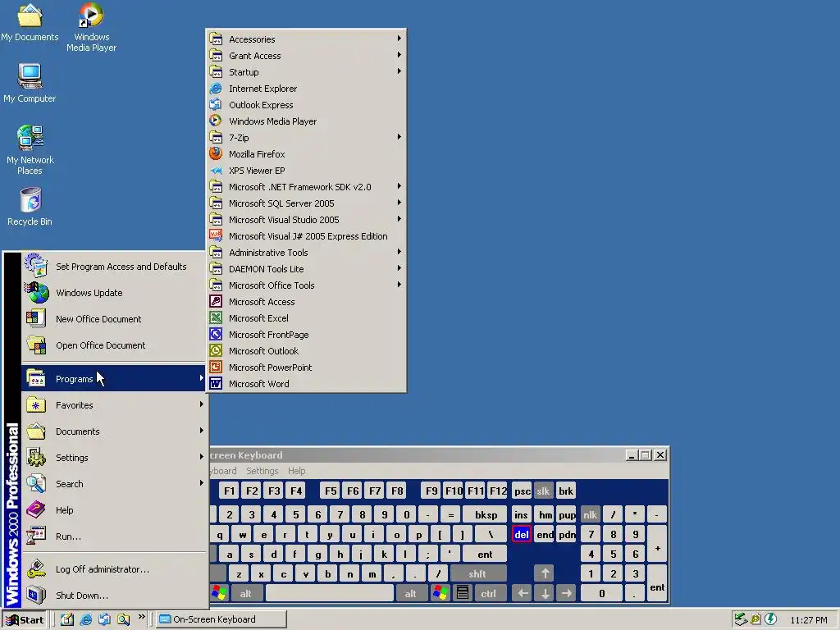This screenshot has width=840, height=630.
Task: Toggle the left alt key
Action: (245, 593)
